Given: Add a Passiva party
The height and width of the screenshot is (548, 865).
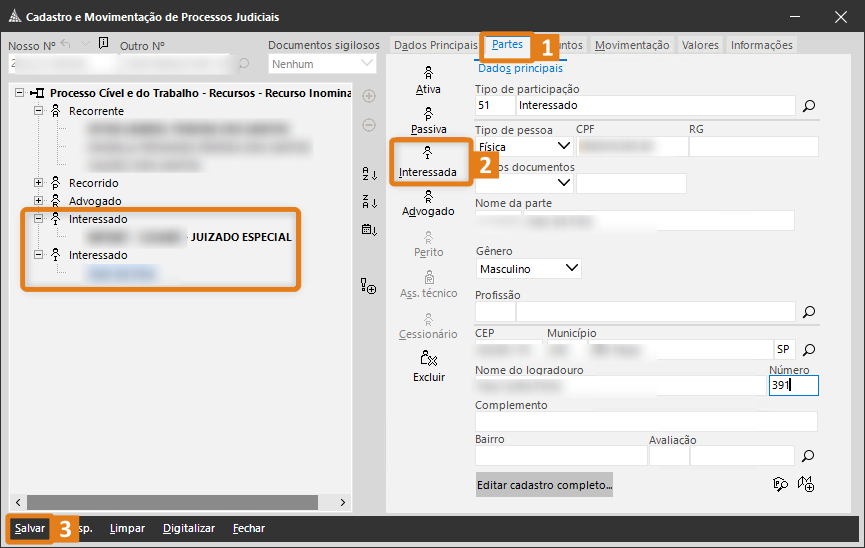Looking at the screenshot, I should point(428,121).
